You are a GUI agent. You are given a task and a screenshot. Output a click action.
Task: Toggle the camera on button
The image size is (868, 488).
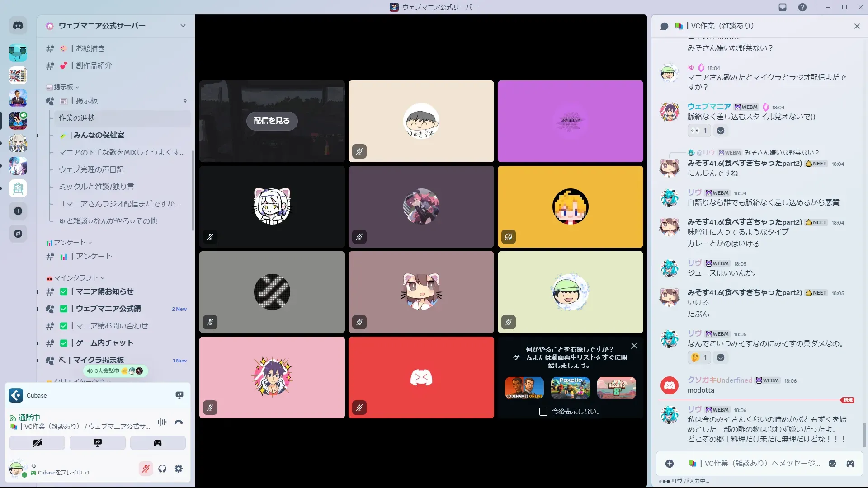point(38,443)
